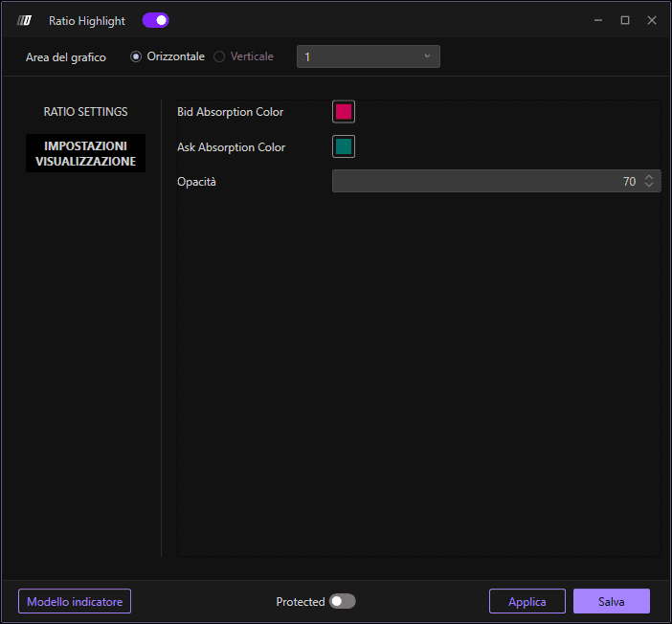This screenshot has width=672, height=624.
Task: Click the 'Area del grafico' label
Action: point(65,57)
